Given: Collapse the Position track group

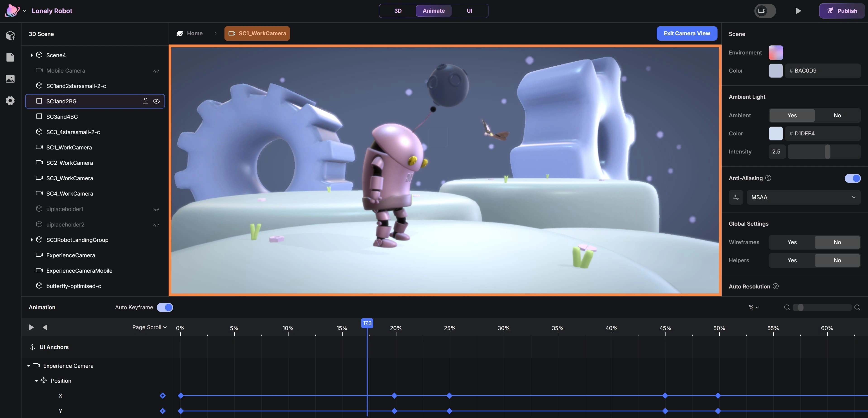Looking at the screenshot, I should [x=36, y=381].
